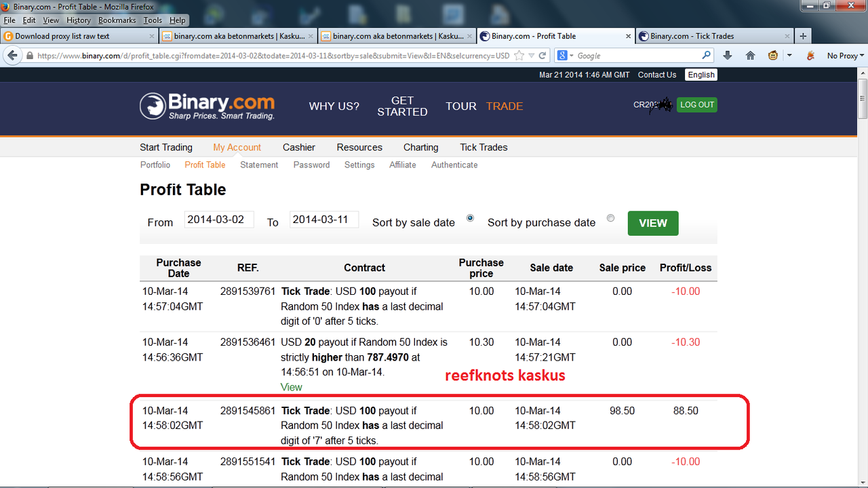This screenshot has width=868, height=488.
Task: Select the Sort by sale date radio button
Action: (x=470, y=218)
